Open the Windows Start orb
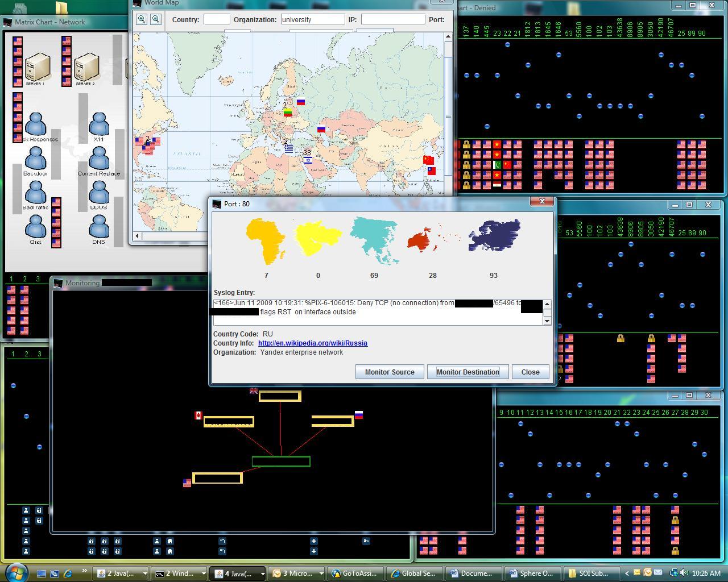728x582 pixels. [16, 572]
